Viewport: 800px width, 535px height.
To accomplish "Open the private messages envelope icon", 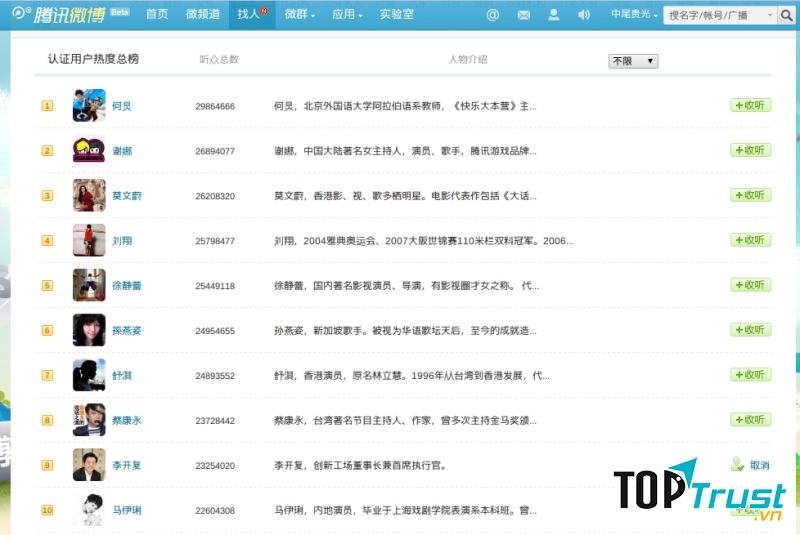I will click(x=523, y=15).
